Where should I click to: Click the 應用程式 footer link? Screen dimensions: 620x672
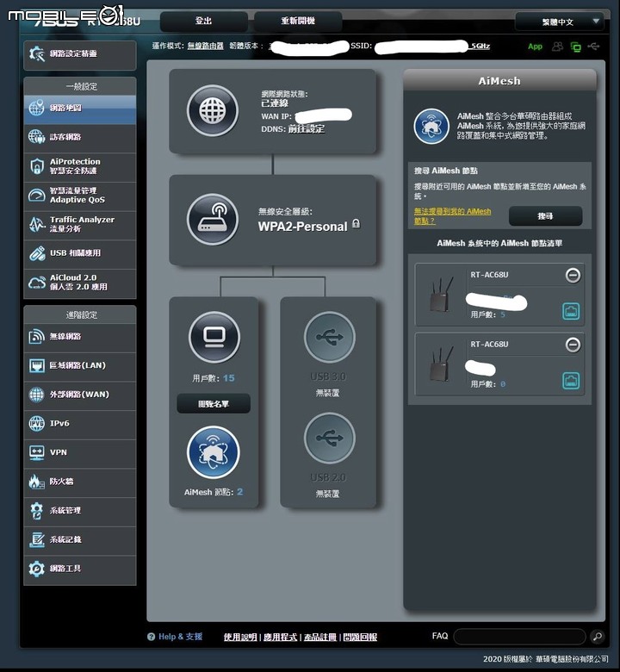pyautogui.click(x=280, y=638)
